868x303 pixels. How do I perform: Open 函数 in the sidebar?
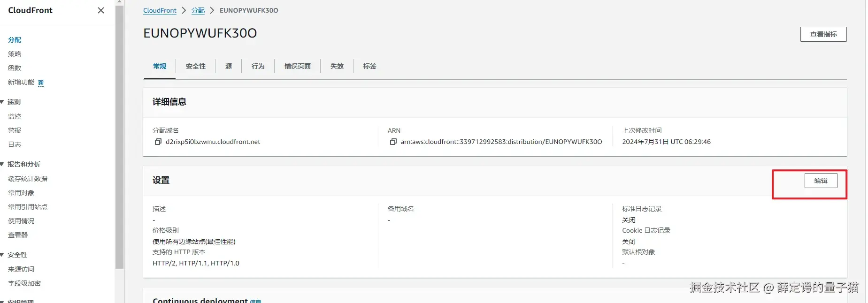tap(15, 68)
